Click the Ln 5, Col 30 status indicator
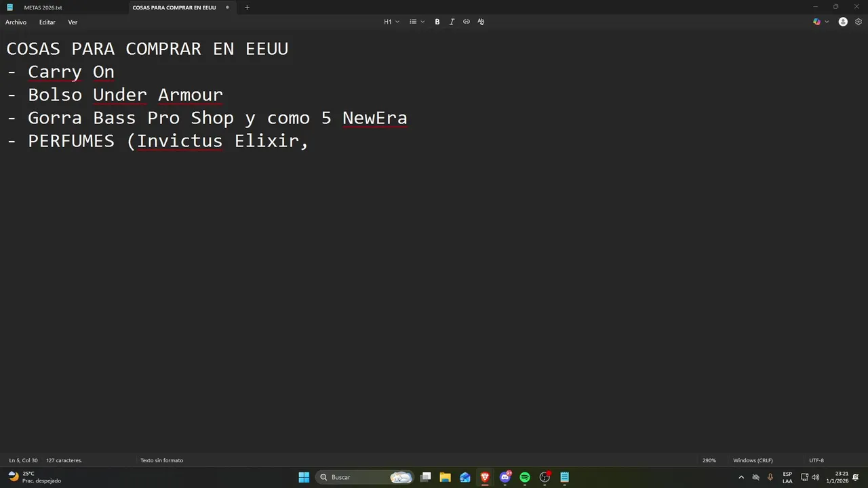 pos(23,460)
